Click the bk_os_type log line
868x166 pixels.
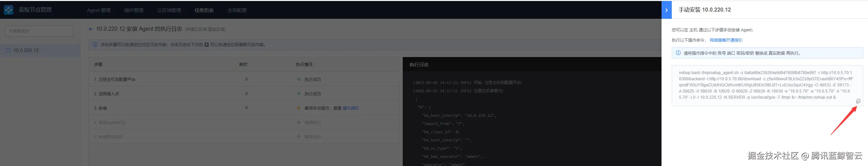[442, 149]
